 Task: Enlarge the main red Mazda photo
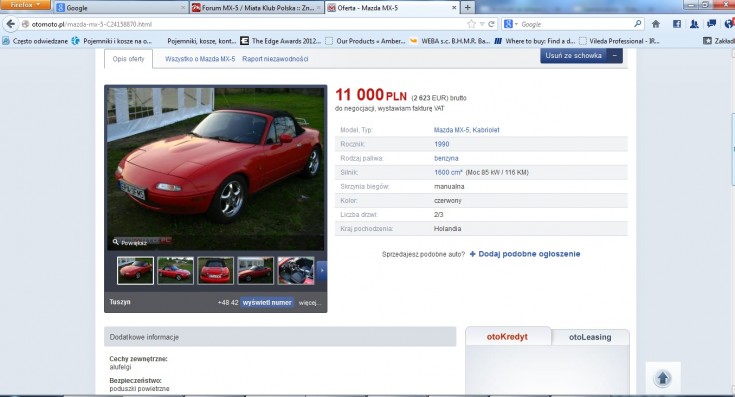coord(216,168)
